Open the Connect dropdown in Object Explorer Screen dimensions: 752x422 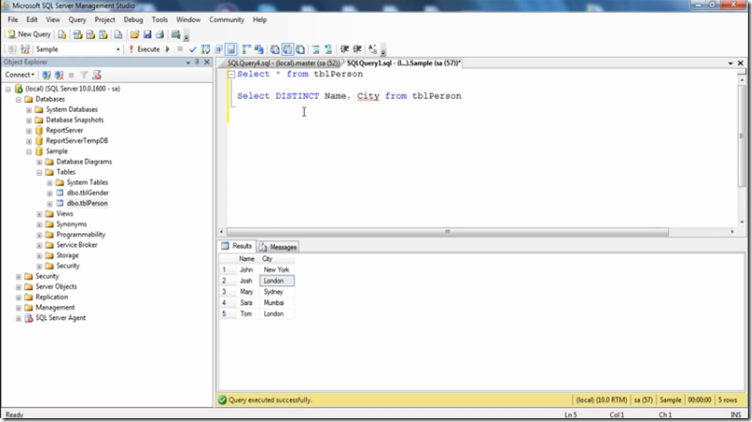pos(20,75)
